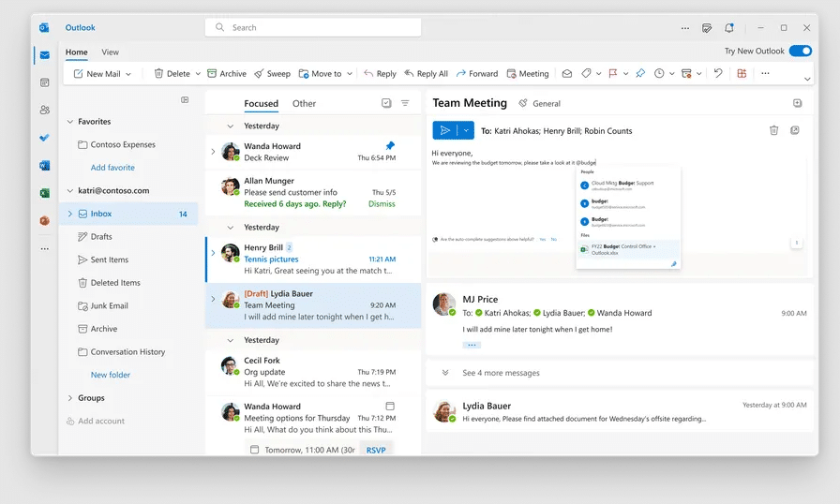The height and width of the screenshot is (504, 840).
Task: Pop out the draft reply window
Action: tap(794, 130)
